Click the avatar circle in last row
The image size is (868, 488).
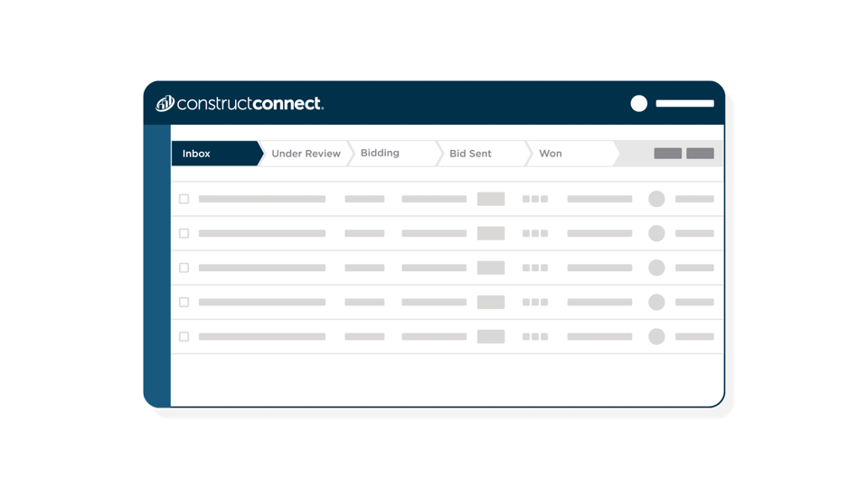[x=656, y=336]
